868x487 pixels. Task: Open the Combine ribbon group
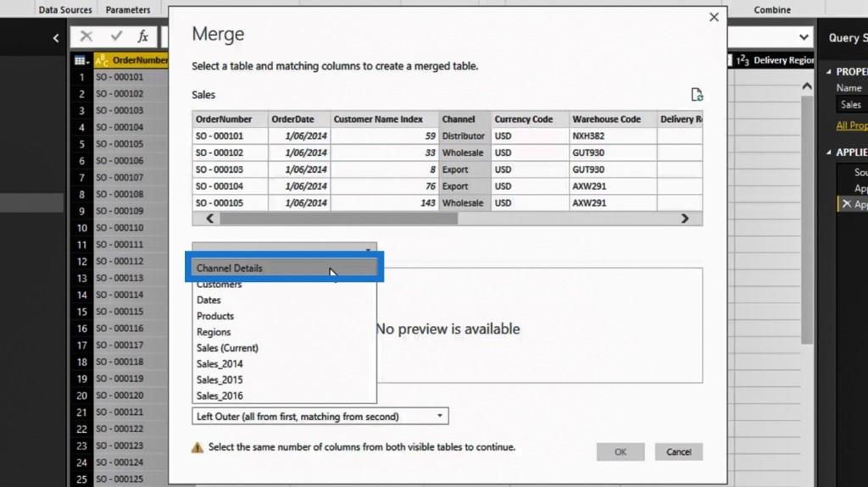(772, 9)
